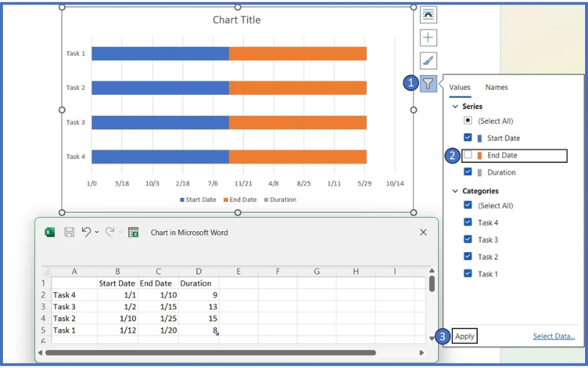588x368 pixels.
Task: Select the End Date legend entry
Action: [240, 199]
